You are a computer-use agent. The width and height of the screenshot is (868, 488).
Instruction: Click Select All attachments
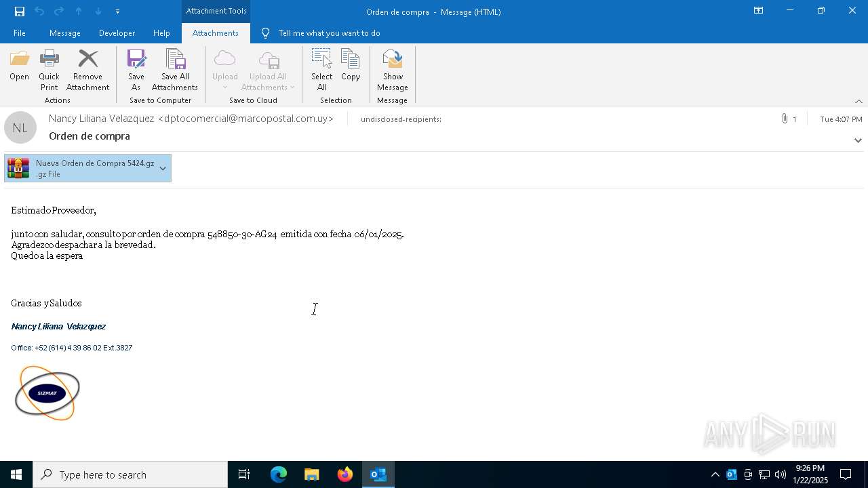point(322,70)
